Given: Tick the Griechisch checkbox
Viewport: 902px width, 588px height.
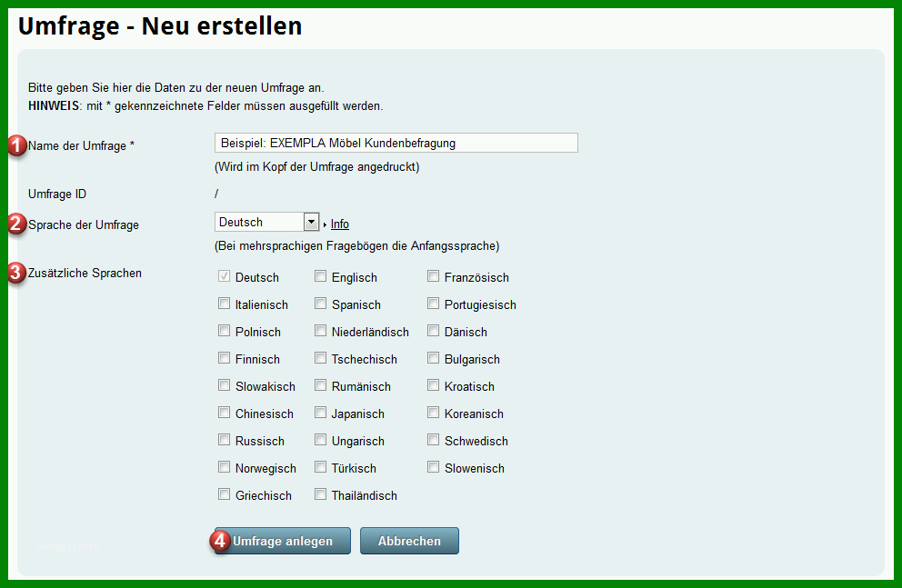Looking at the screenshot, I should pyautogui.click(x=224, y=494).
